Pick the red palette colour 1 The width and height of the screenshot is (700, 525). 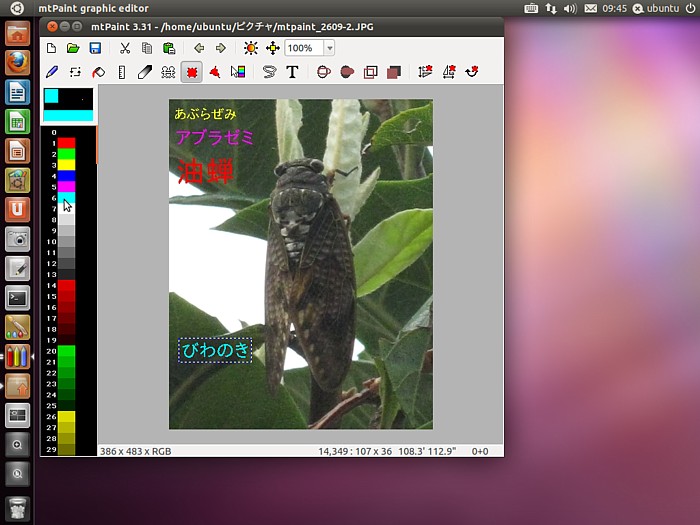(66, 143)
